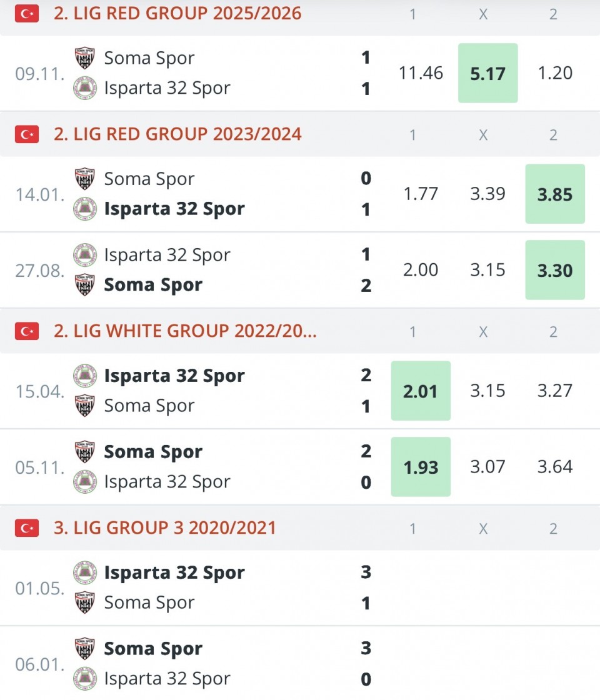Click Soma Spor crest in 09.11. match
Image resolution: width=600 pixels, height=700 pixels.
pos(84,58)
